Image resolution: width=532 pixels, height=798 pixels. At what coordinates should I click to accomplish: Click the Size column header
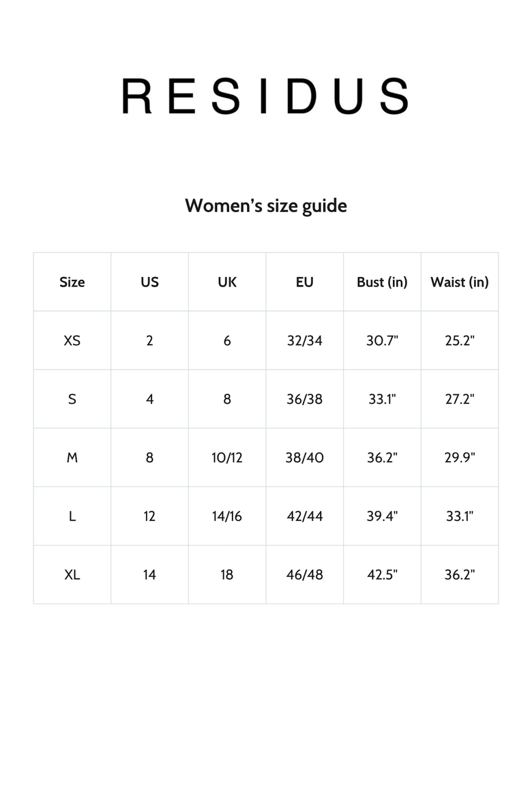click(72, 282)
